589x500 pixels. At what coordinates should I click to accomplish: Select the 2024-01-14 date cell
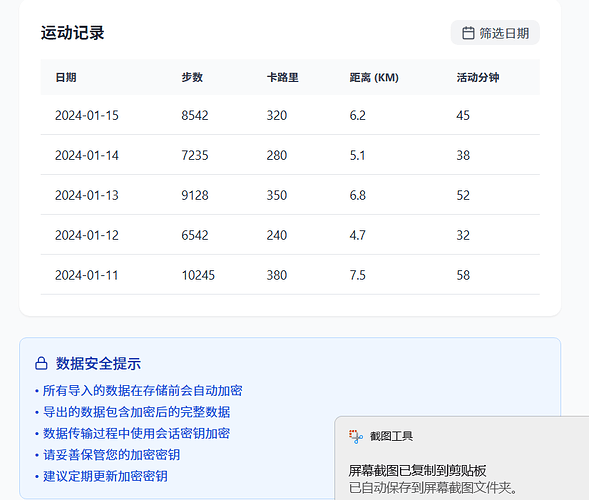87,155
